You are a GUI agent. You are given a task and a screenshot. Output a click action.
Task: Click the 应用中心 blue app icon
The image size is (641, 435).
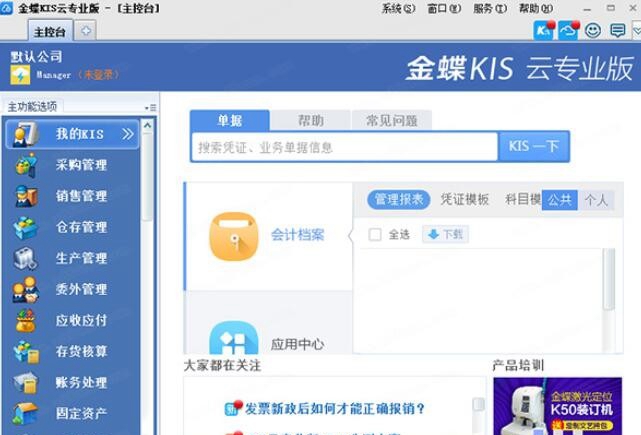pos(234,338)
